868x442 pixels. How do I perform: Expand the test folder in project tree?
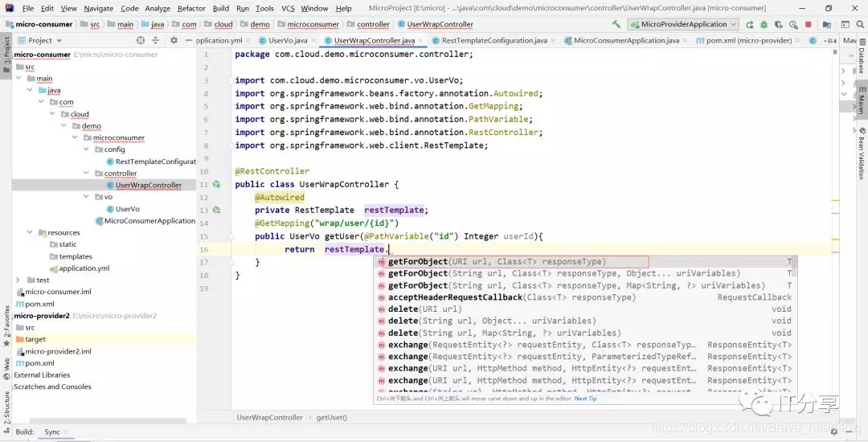pyautogui.click(x=18, y=280)
